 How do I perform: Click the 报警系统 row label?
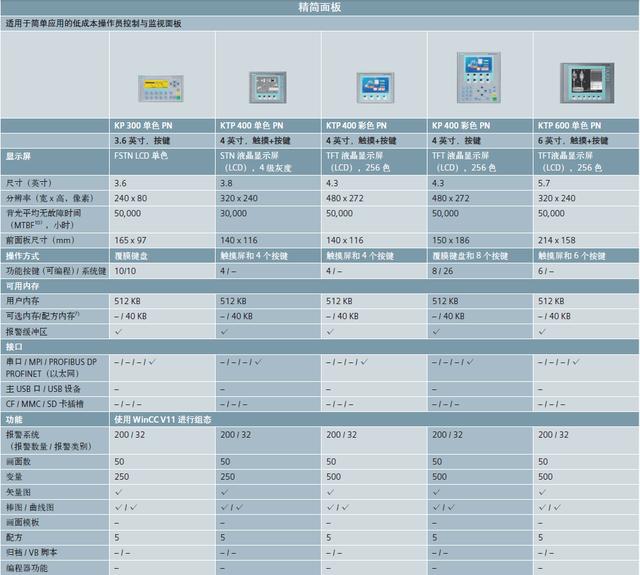point(49,441)
